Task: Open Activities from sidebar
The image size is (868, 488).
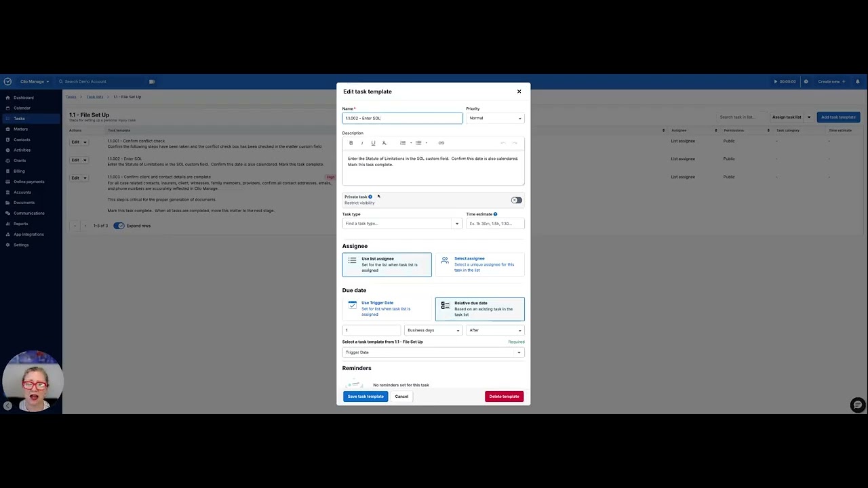Action: [22, 150]
